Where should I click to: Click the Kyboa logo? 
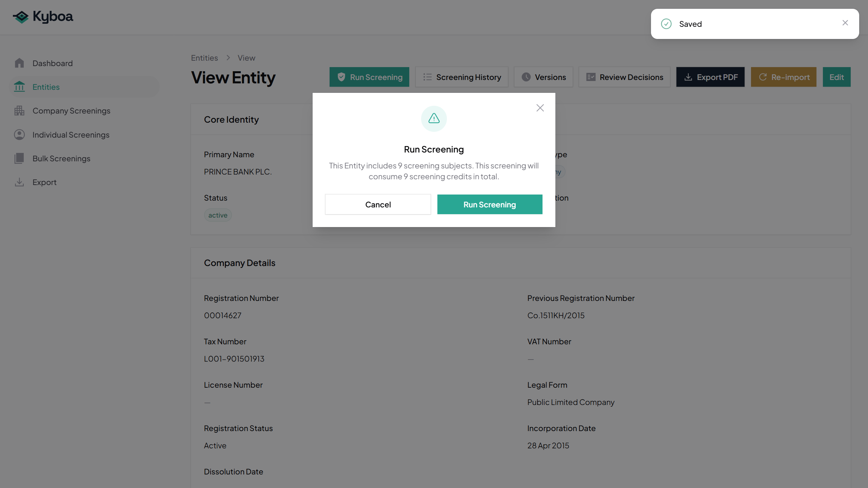(43, 17)
